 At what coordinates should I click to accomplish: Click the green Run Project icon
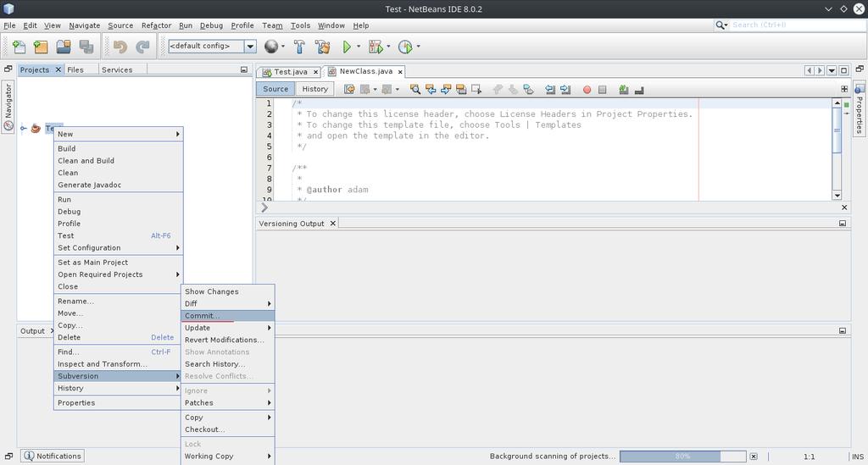[x=347, y=47]
